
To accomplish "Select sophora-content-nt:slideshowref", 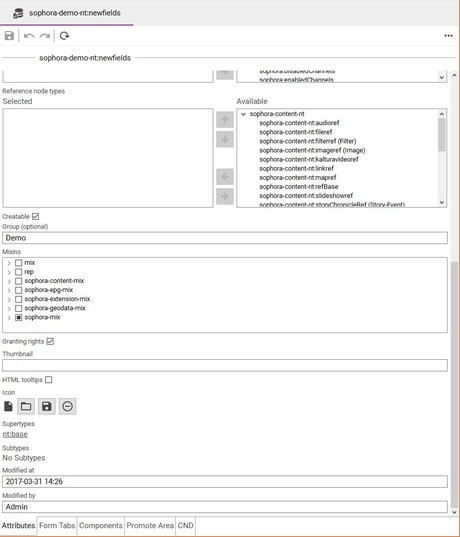I will (306, 196).
